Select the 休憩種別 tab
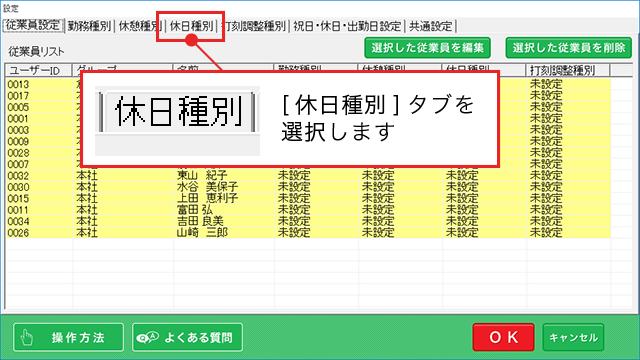Image resolution: width=640 pixels, height=360 pixels. pos(140,26)
